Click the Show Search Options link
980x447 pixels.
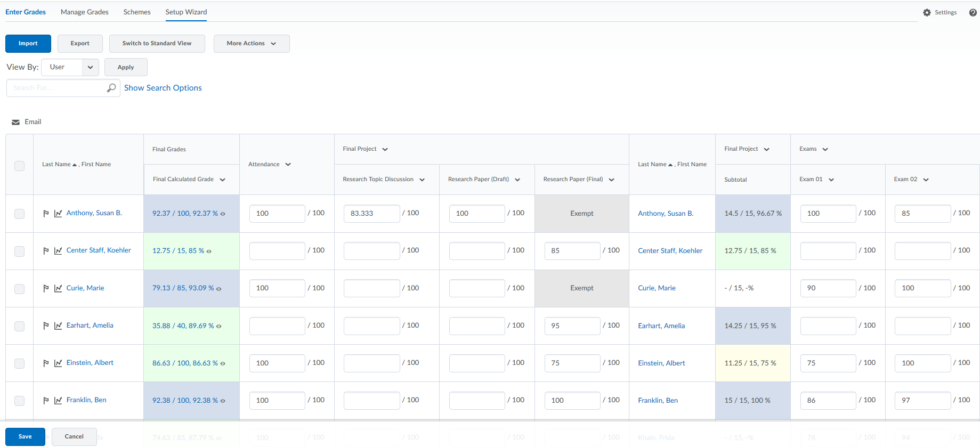[163, 88]
